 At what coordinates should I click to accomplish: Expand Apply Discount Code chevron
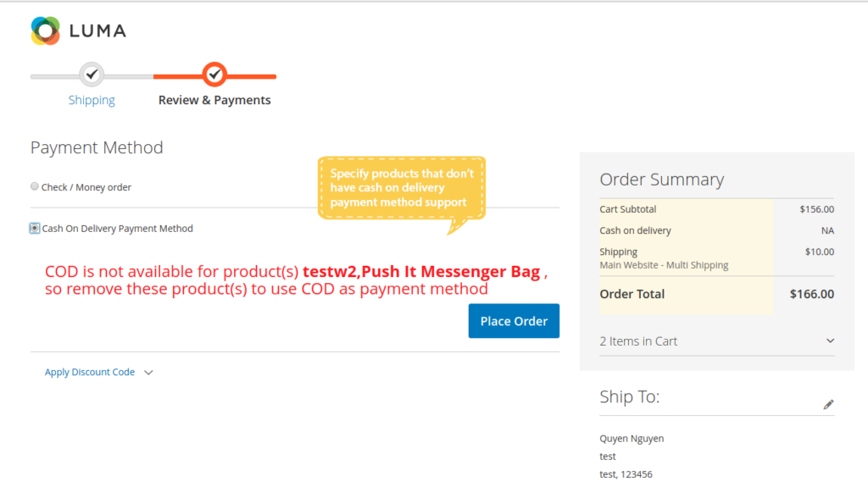coord(148,373)
